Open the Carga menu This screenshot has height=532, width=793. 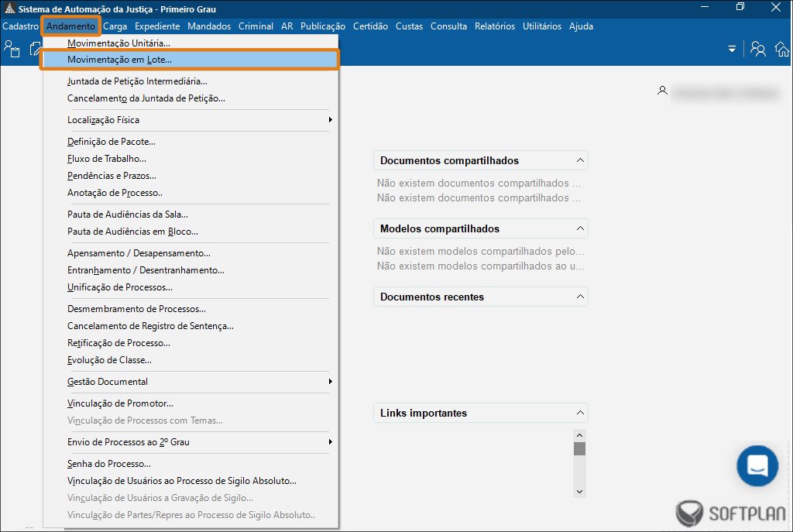115,26
